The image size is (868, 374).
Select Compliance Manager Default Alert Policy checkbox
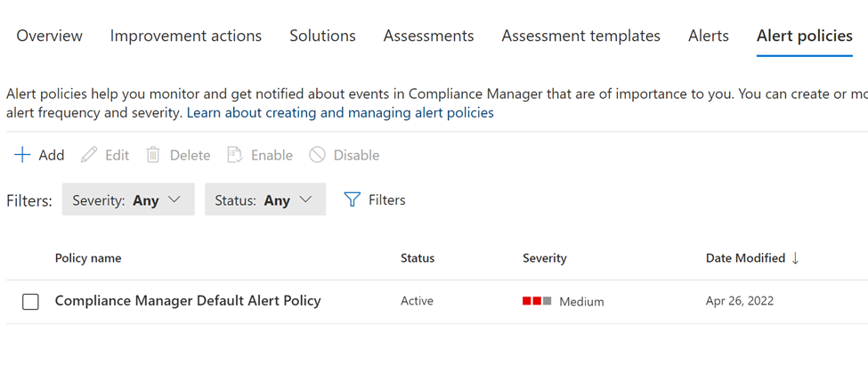point(30,302)
